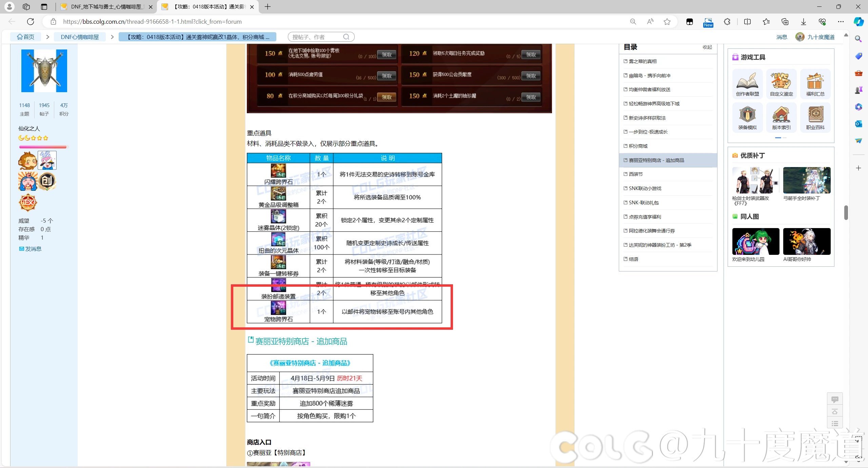Open the 弓箭手全时装补丁 thumbnail

point(807,180)
